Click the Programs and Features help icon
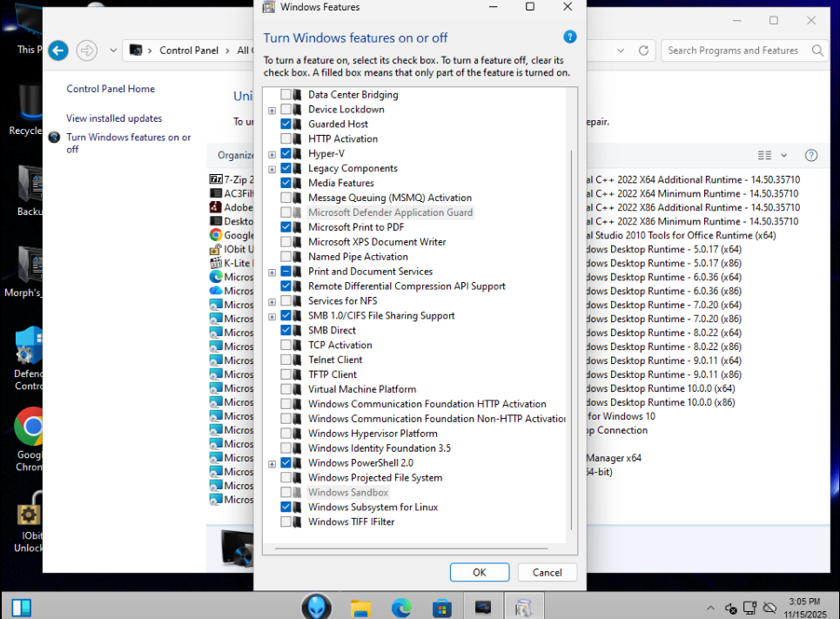 click(810, 155)
